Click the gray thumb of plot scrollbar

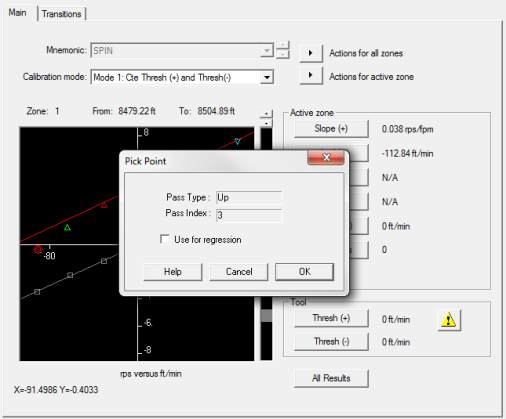266,316
